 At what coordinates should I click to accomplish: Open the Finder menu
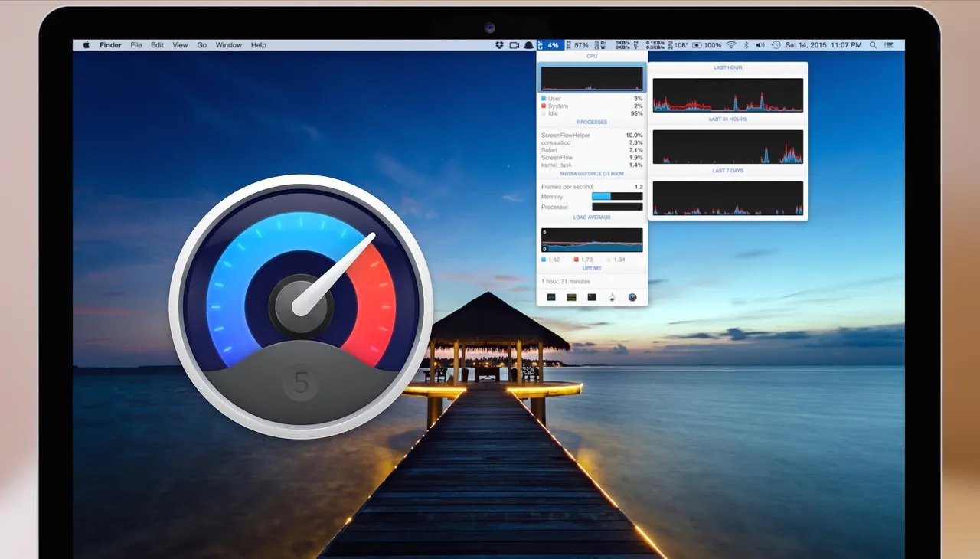pyautogui.click(x=110, y=45)
